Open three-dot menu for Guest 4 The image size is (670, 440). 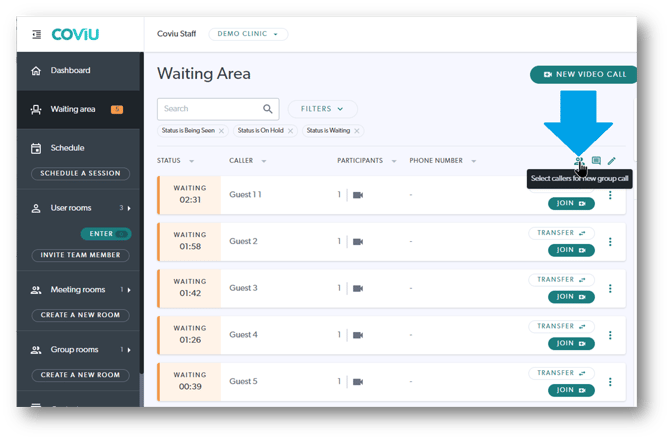click(611, 335)
